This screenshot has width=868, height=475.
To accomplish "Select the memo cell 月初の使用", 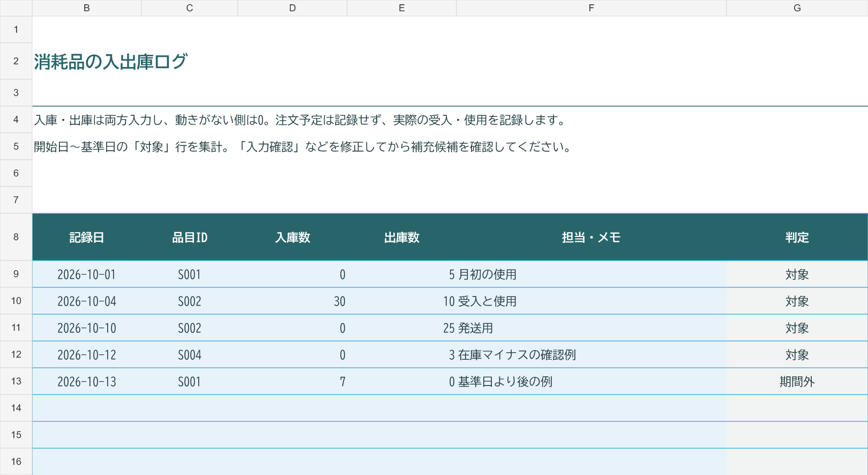I will click(592, 274).
